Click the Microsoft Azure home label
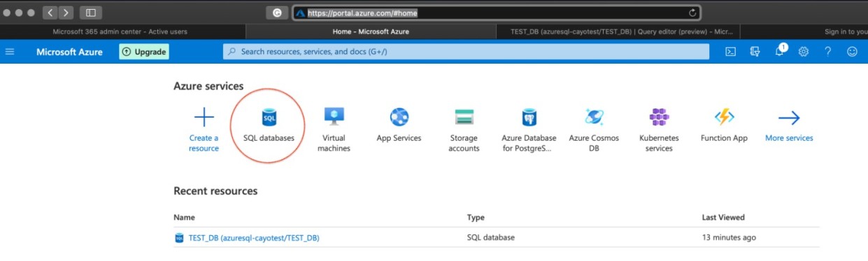 69,52
